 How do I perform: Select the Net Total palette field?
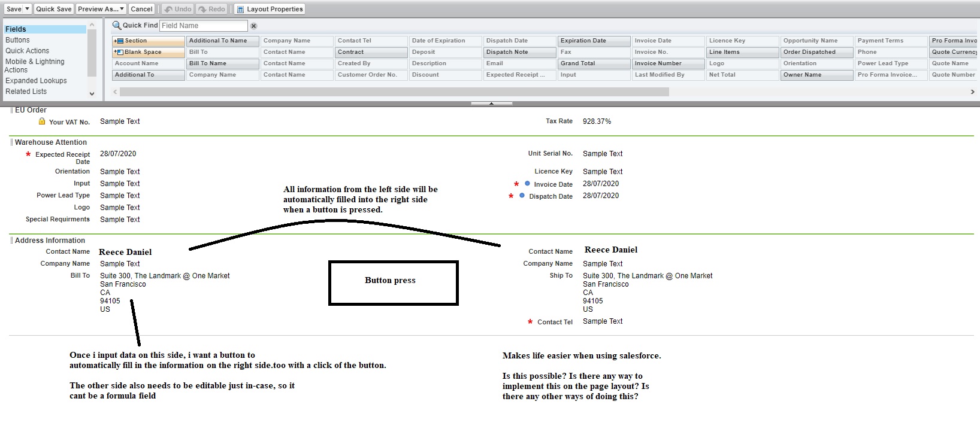coord(743,75)
